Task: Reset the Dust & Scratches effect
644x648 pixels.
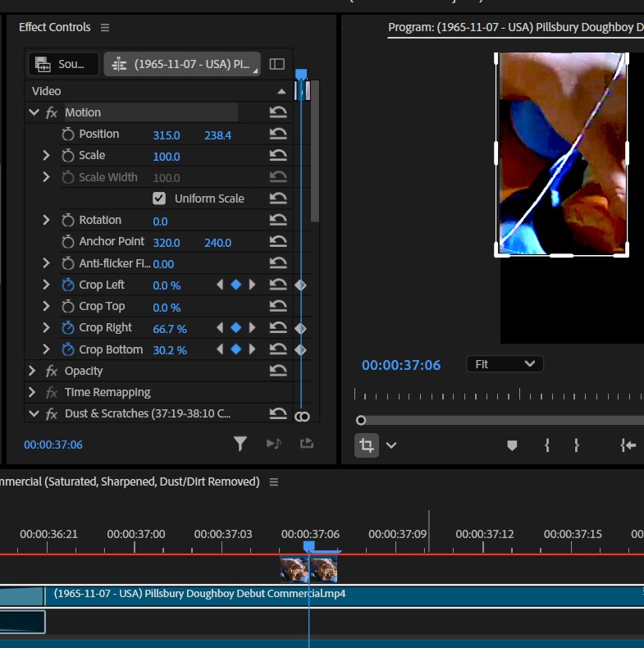Action: (278, 413)
